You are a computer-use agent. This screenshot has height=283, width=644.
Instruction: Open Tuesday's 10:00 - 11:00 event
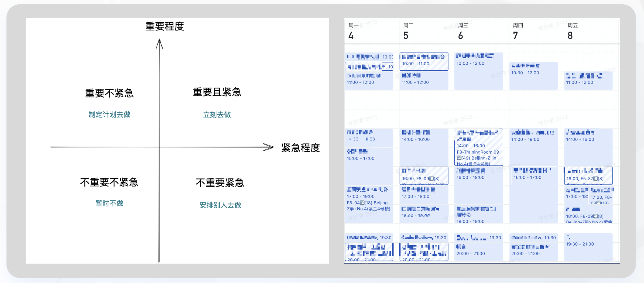(424, 61)
